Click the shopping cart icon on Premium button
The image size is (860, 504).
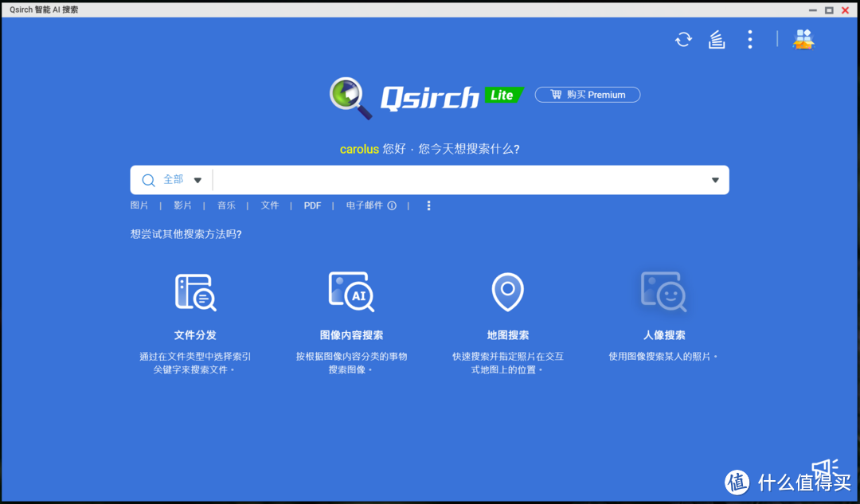pyautogui.click(x=556, y=94)
